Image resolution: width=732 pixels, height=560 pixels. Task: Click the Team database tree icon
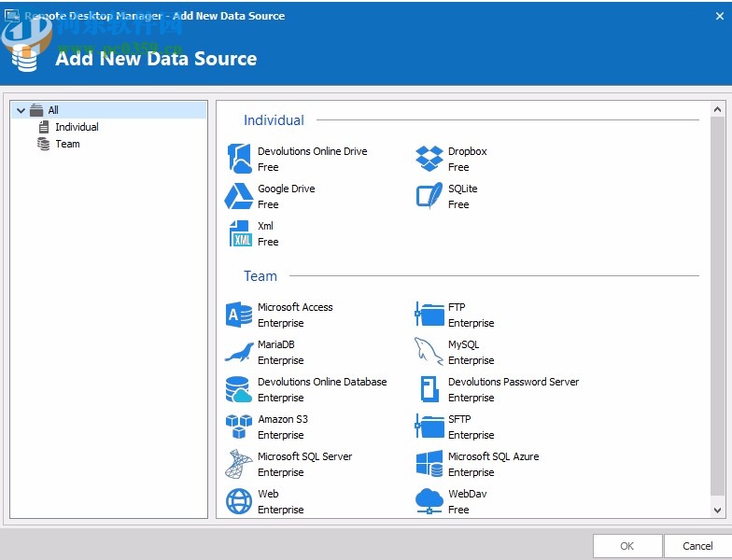[x=43, y=144]
